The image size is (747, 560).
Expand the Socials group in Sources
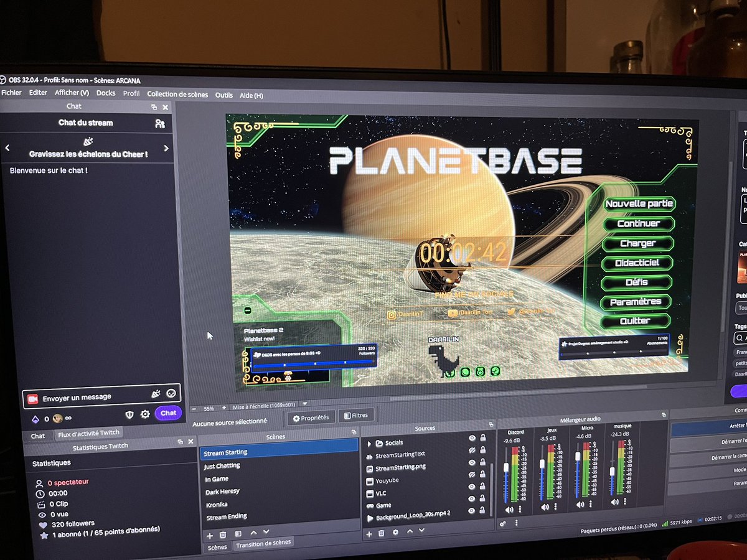tap(369, 444)
